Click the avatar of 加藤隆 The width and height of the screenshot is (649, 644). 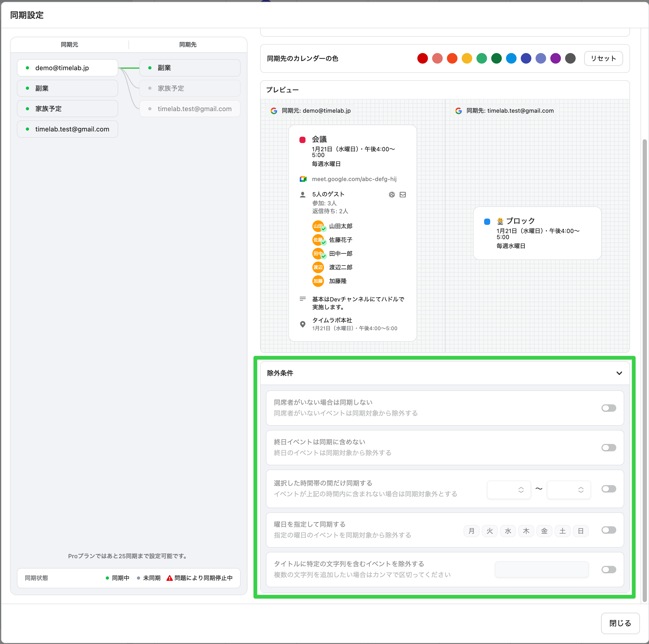click(318, 281)
